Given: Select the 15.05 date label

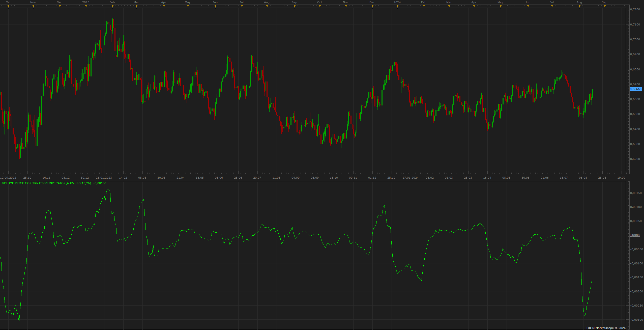Looking at the screenshot, I should pos(200,178).
